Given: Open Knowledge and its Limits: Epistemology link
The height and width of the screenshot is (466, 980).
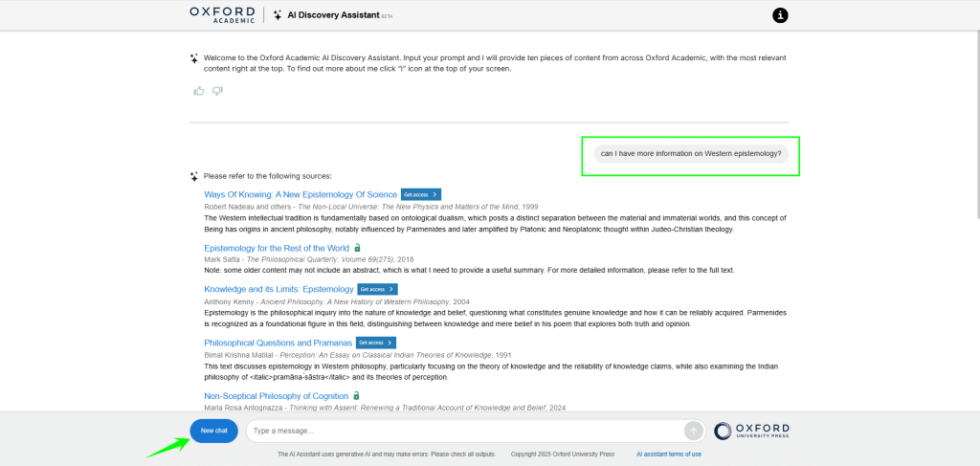Looking at the screenshot, I should point(278,289).
